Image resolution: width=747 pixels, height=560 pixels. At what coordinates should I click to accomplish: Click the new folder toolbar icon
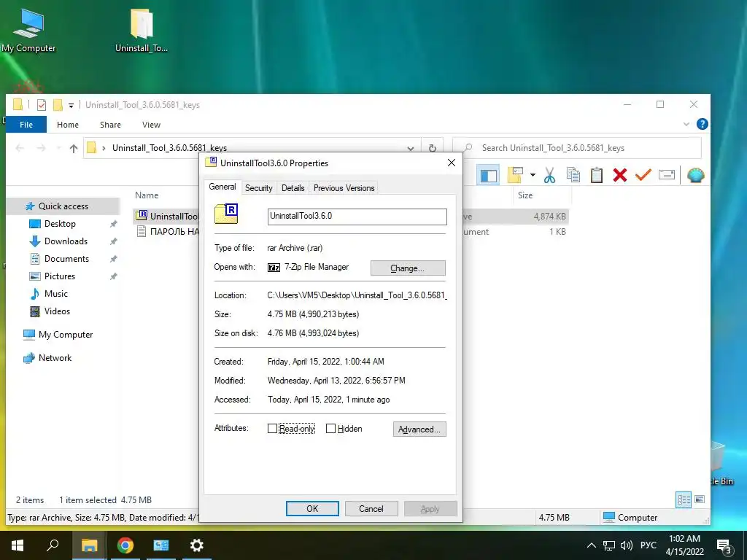516,175
